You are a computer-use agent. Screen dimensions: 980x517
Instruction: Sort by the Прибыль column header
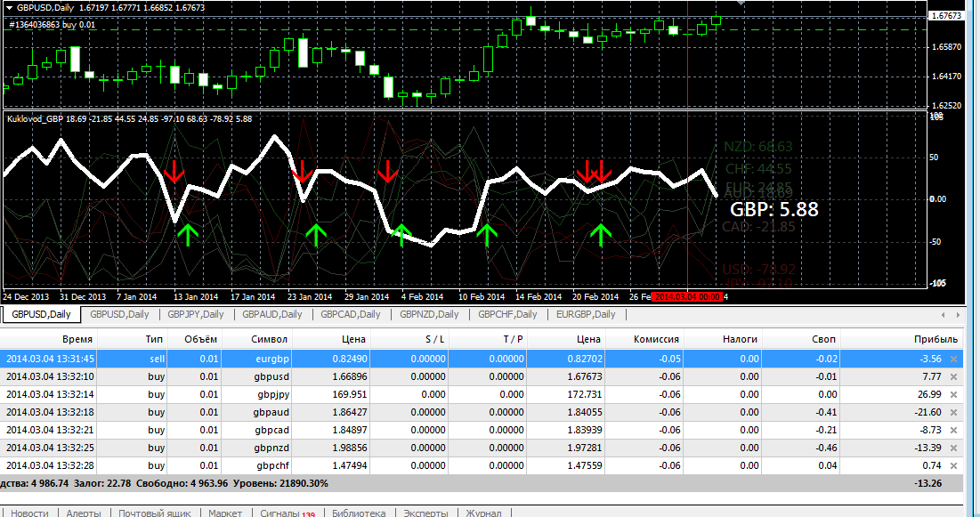pyautogui.click(x=935, y=339)
